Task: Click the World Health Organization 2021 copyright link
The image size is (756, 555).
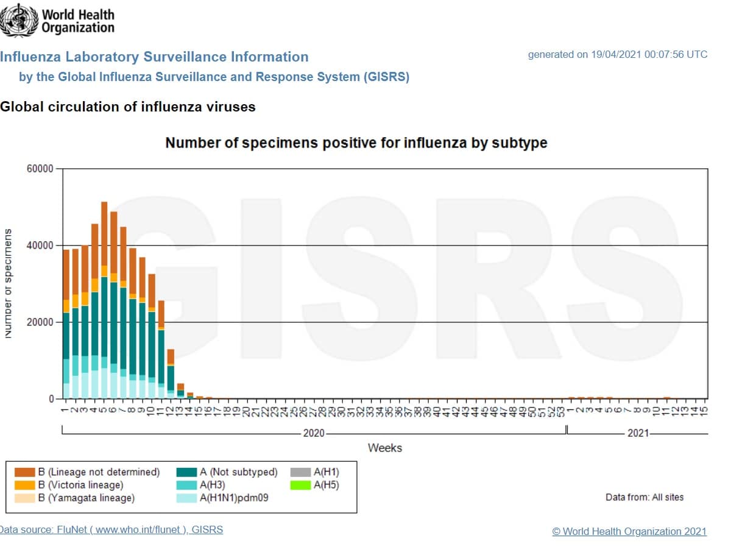Action: [x=629, y=531]
